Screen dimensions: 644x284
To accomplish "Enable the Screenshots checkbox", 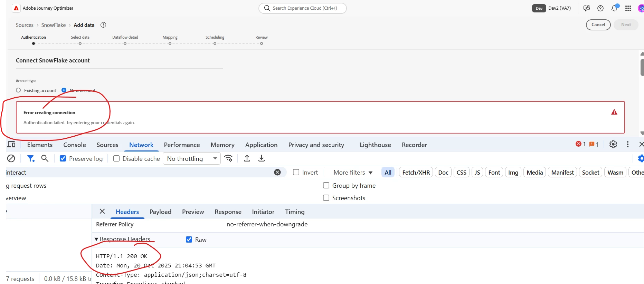I will [326, 198].
